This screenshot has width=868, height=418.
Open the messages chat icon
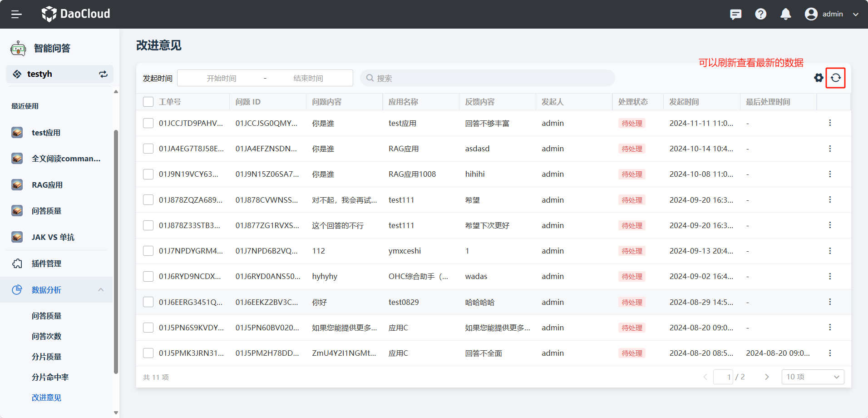pyautogui.click(x=735, y=14)
